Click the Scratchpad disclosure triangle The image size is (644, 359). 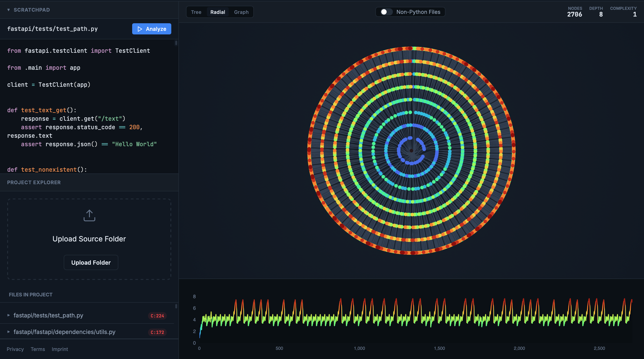(x=8, y=10)
